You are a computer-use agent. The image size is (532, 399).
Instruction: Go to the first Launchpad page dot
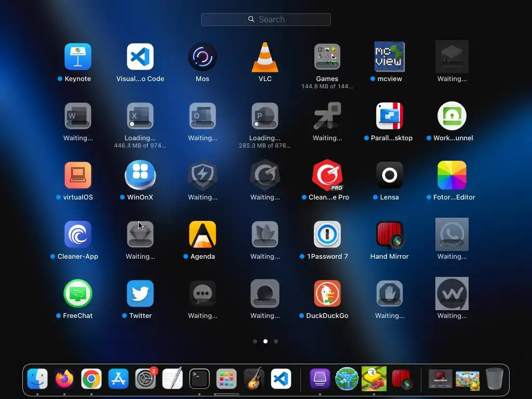click(255, 341)
